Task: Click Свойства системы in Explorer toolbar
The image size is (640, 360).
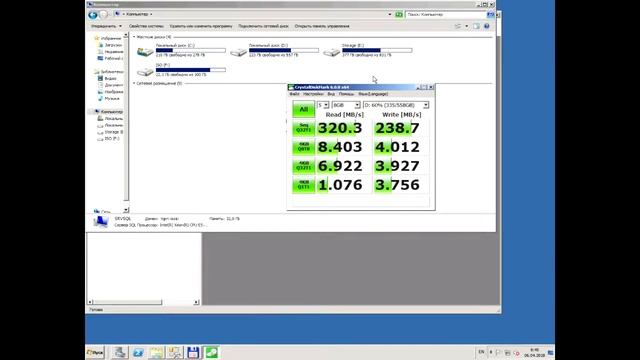Action: [x=146, y=26]
